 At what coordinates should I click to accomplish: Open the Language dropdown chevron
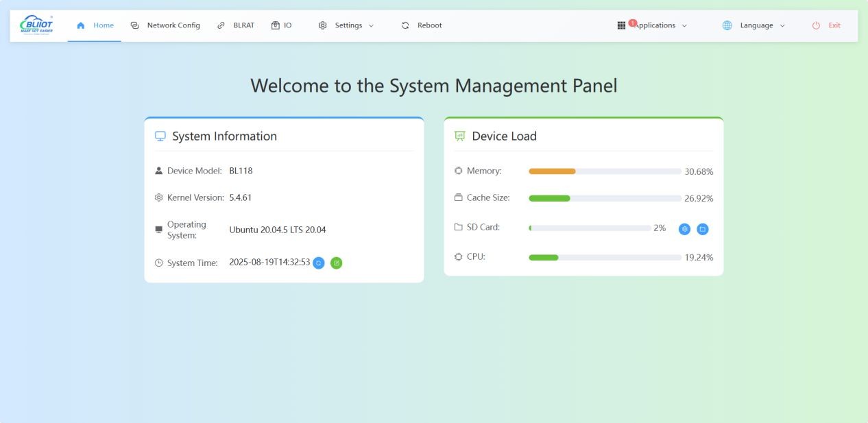point(782,26)
